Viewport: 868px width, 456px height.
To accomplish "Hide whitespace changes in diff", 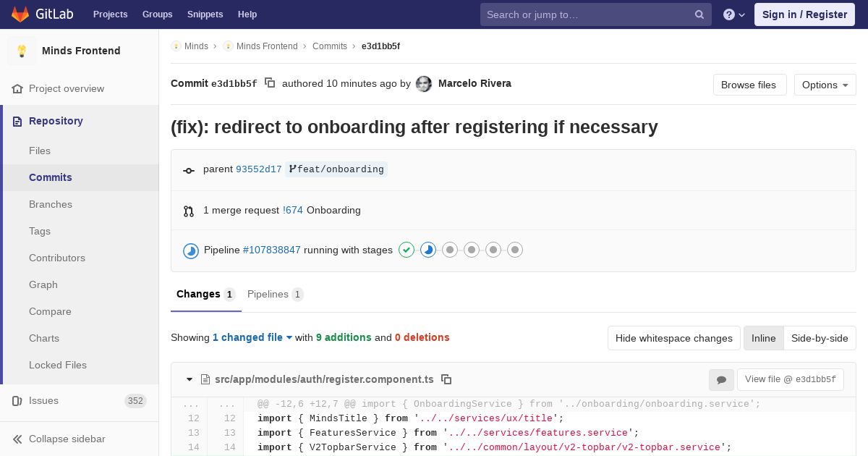I will click(673, 338).
